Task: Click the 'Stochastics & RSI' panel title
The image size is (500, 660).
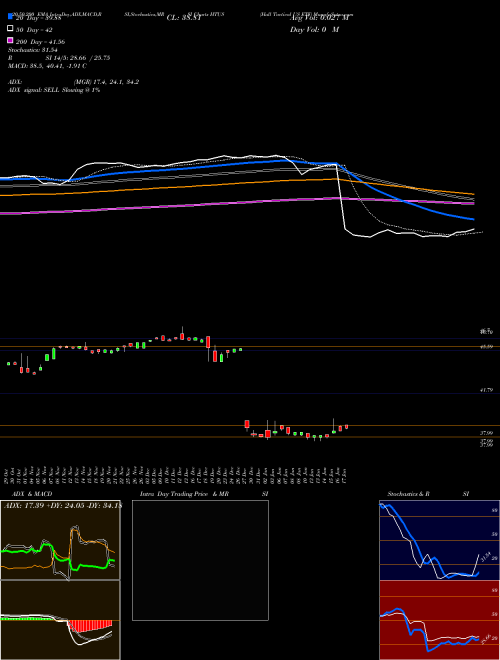Action: click(x=428, y=494)
